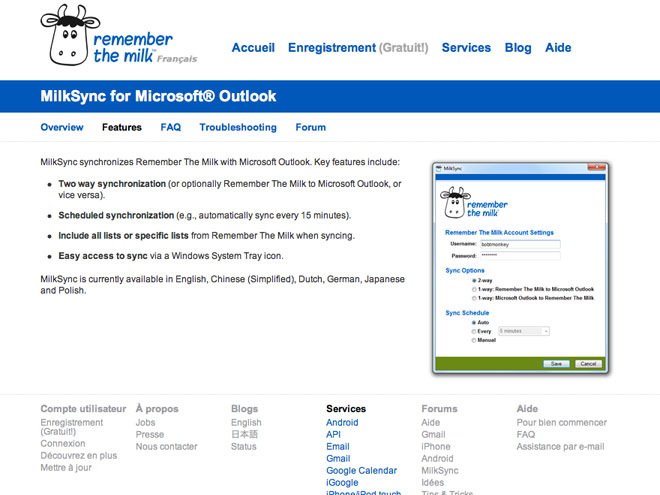Open the 5 minutes interval dropdown
The width and height of the screenshot is (660, 495).
click(x=524, y=331)
